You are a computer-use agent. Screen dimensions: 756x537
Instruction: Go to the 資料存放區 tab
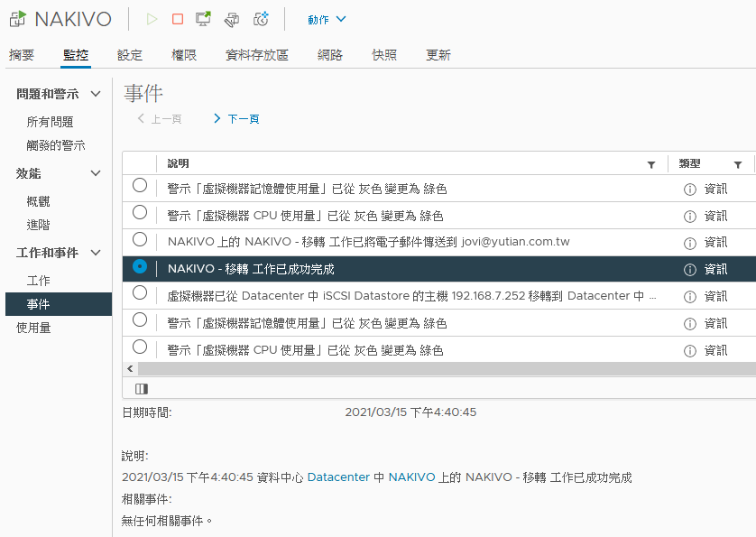pyautogui.click(x=256, y=55)
